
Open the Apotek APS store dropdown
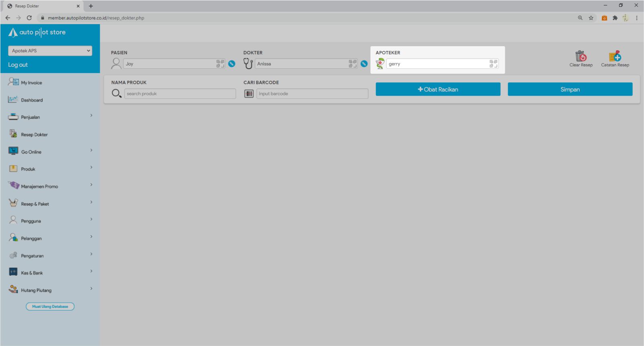pos(50,51)
